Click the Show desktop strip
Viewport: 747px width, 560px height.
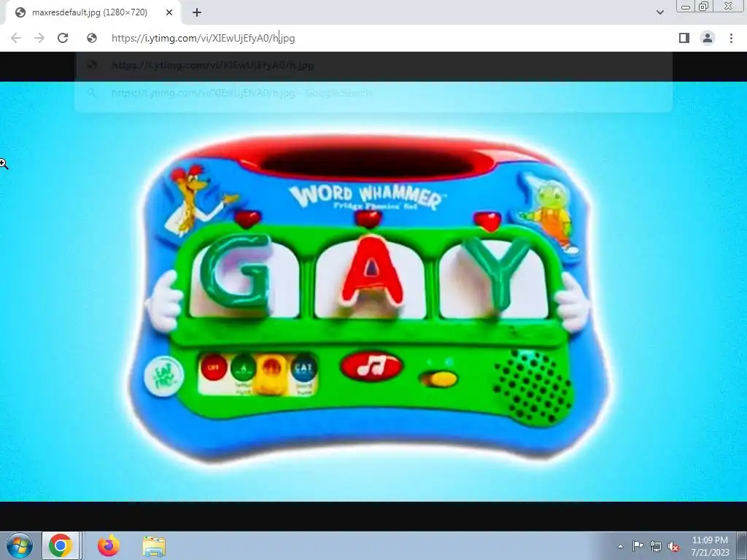(742, 545)
